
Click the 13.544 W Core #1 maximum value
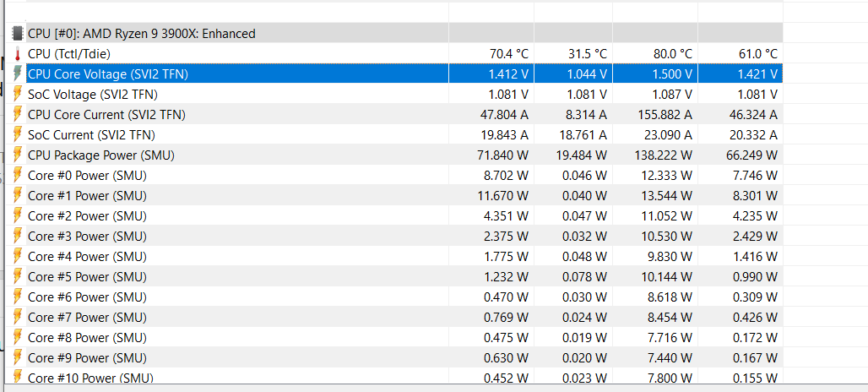click(x=667, y=196)
